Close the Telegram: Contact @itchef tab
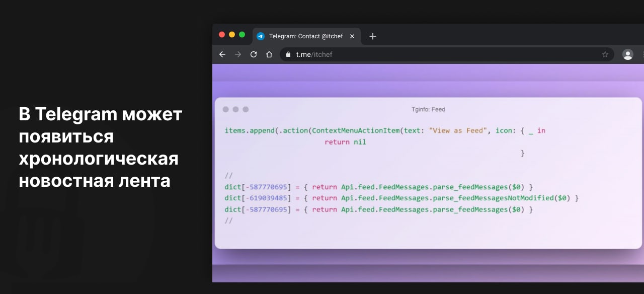 (x=352, y=36)
